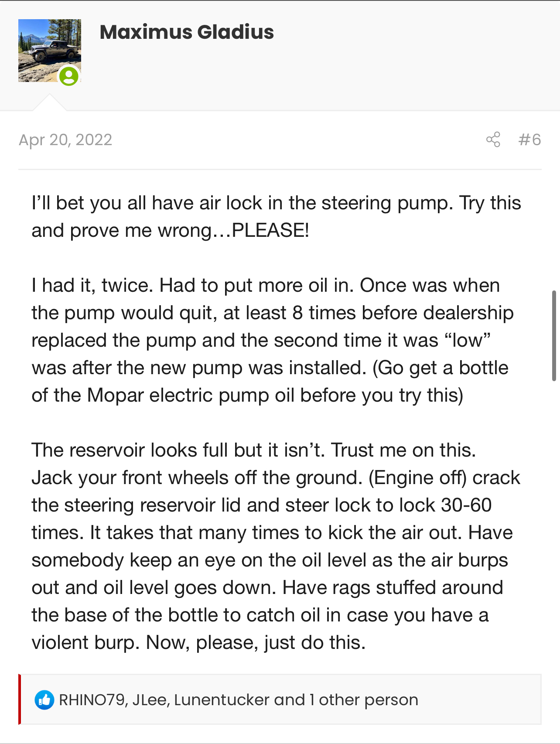
Task: Click the vertical scrollbar thumb
Action: coord(554,336)
